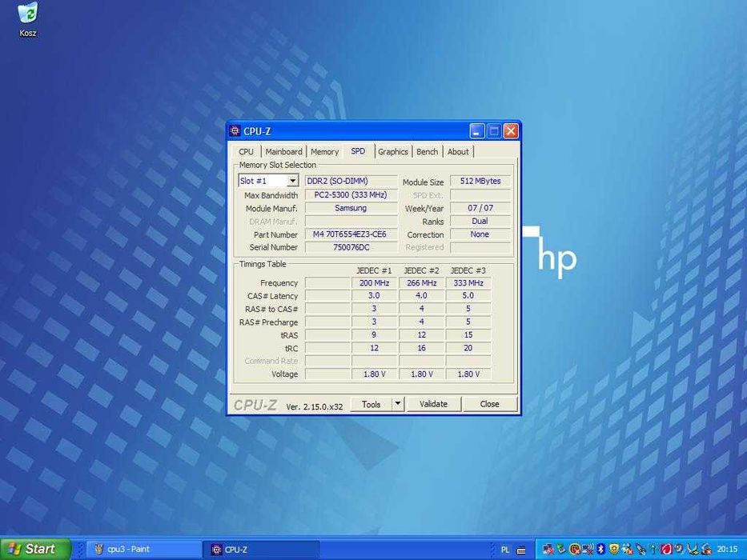The width and height of the screenshot is (747, 560).
Task: Click the Validate button
Action: 433,404
